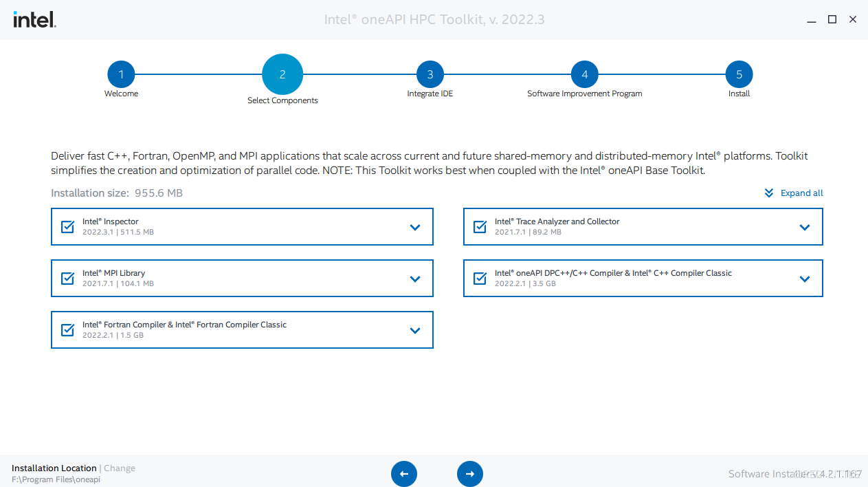Uncheck the Intel MPI Library checkbox
This screenshot has width=868, height=487.
click(68, 279)
